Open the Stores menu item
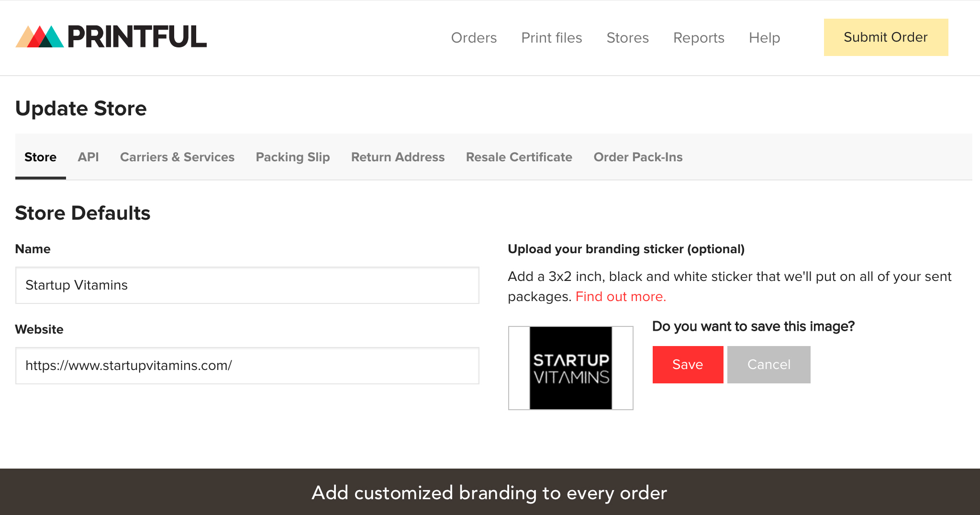The image size is (980, 515). click(x=627, y=37)
